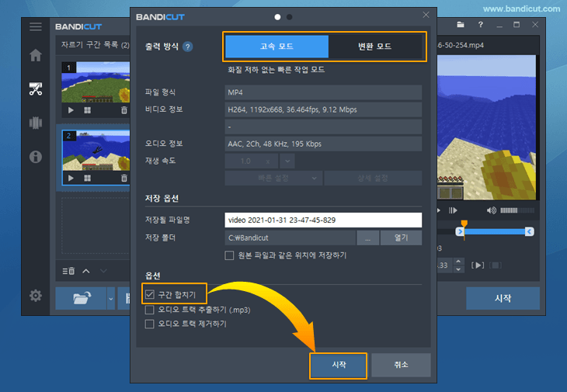Select segment 2 thumbnail
Screen dimensions: 567x392
[96, 150]
